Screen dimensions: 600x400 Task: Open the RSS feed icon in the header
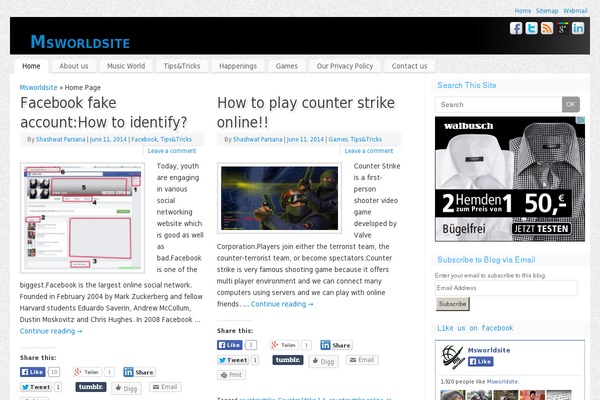547,28
